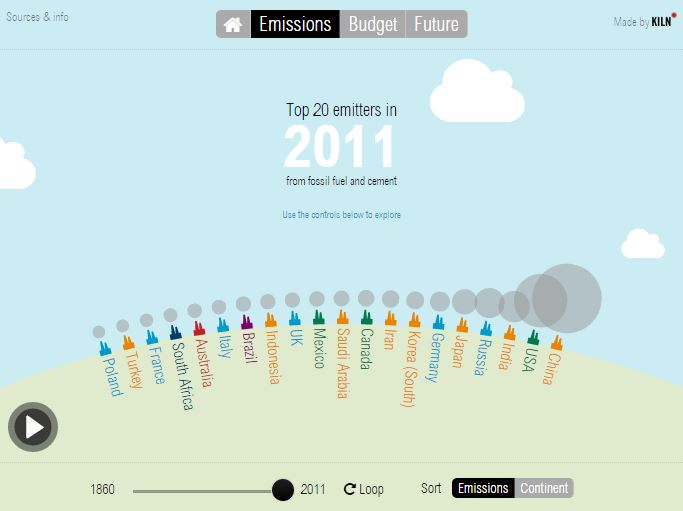Select the Poland country label
This screenshot has height=511, width=683.
(112, 377)
